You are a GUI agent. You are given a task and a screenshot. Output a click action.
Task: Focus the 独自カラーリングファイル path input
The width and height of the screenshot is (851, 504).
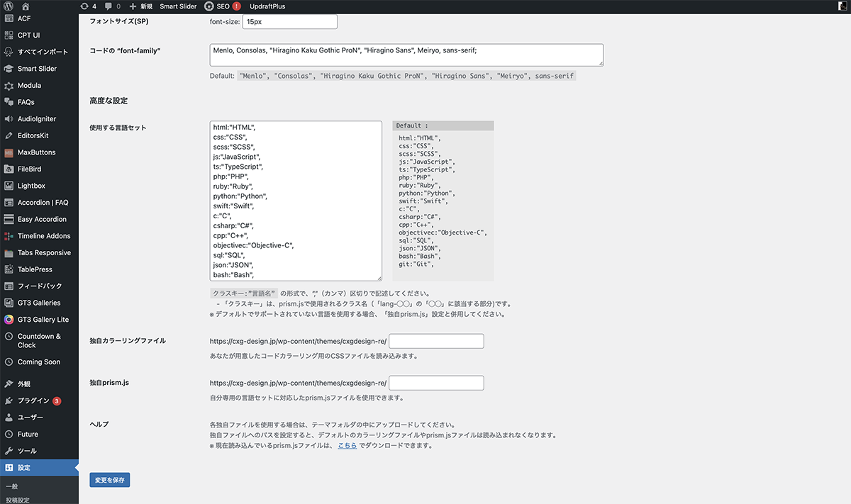(x=436, y=341)
